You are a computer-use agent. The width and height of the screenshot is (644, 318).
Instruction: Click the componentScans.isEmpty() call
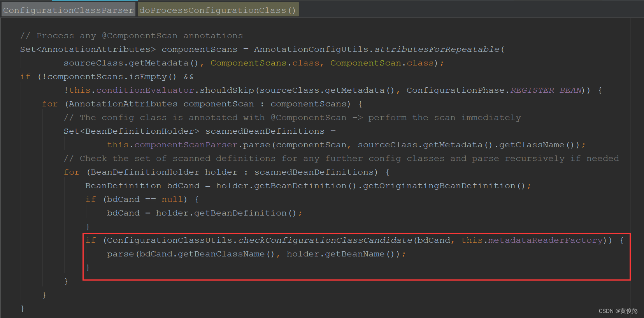click(x=112, y=77)
